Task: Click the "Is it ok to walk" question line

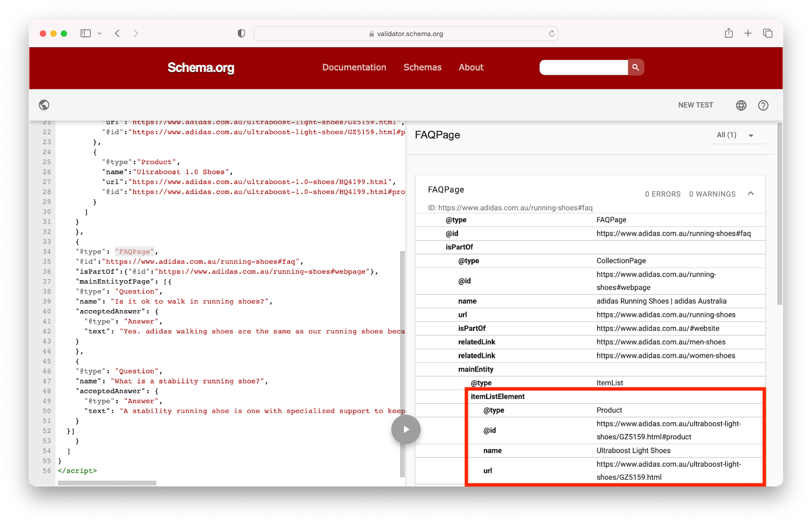Action: pyautogui.click(x=175, y=302)
